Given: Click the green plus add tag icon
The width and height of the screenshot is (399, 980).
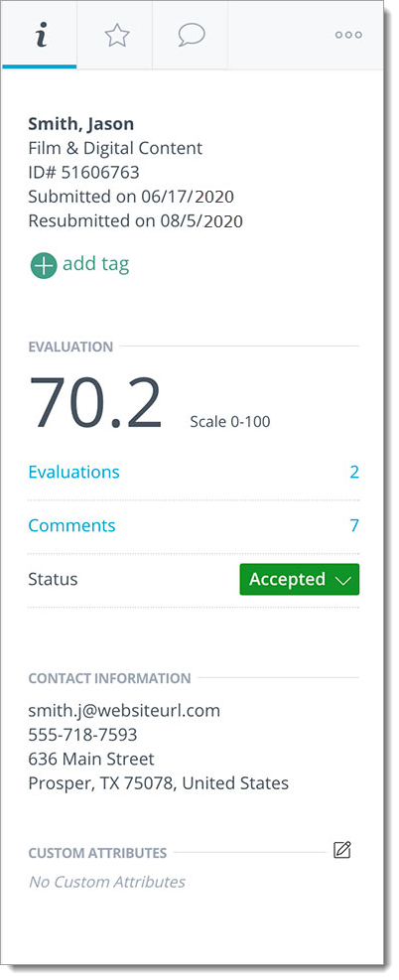Looking at the screenshot, I should [43, 265].
